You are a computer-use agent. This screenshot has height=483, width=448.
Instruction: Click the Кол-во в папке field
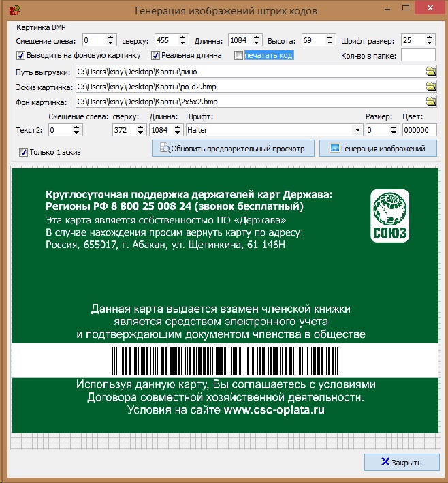coord(418,55)
